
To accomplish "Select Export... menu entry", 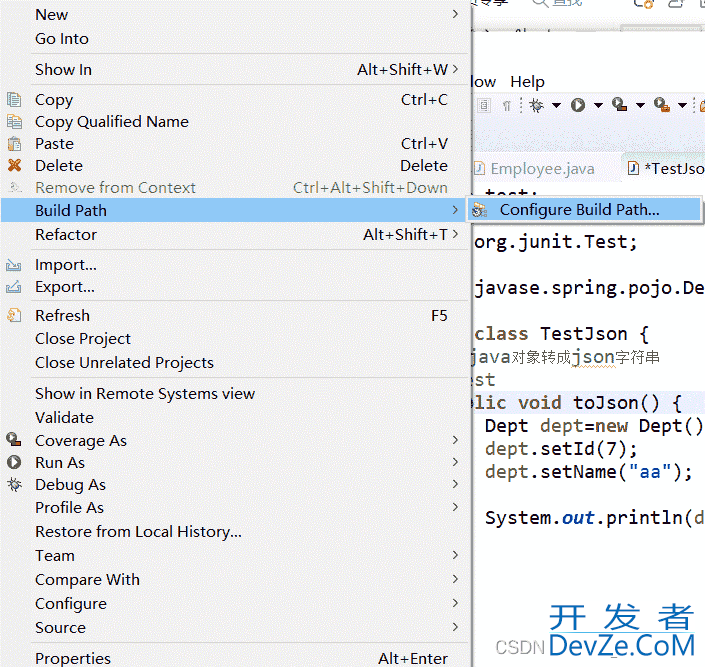I will pos(234,287).
